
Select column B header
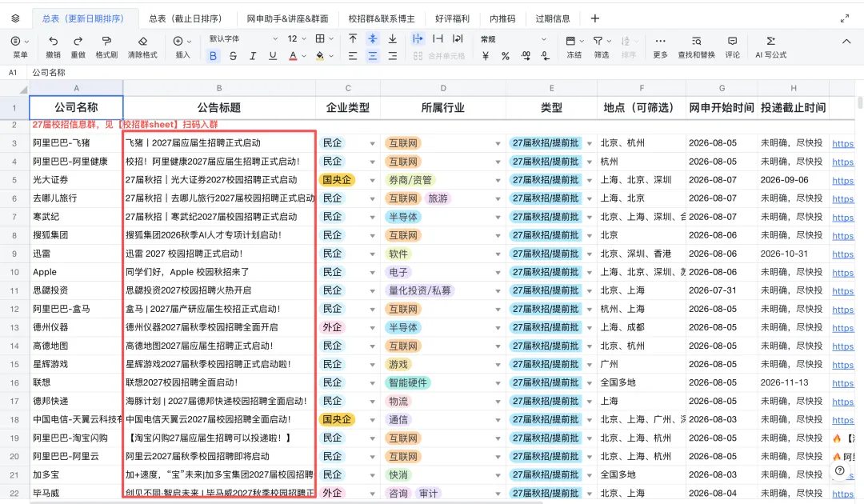(x=219, y=88)
